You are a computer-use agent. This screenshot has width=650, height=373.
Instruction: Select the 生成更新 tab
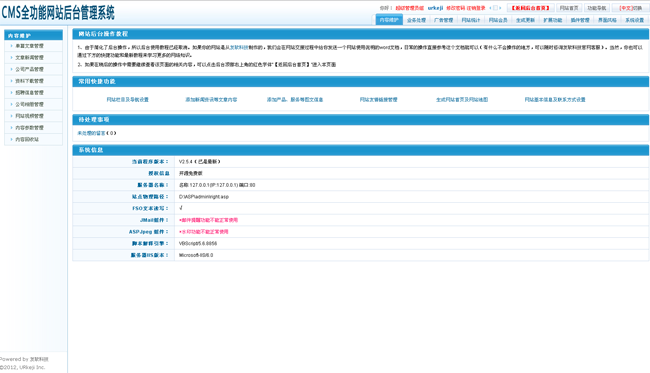[525, 20]
